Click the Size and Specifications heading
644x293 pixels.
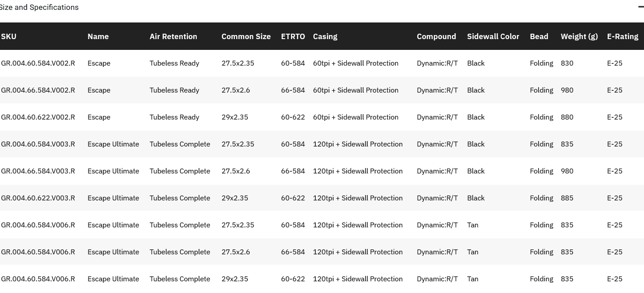39,7
